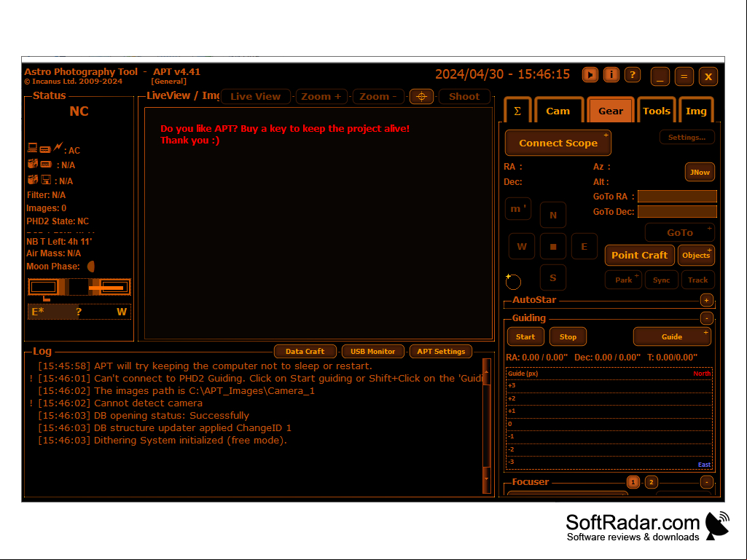Stop guiding with Stop button
The width and height of the screenshot is (747, 560).
pos(568,336)
